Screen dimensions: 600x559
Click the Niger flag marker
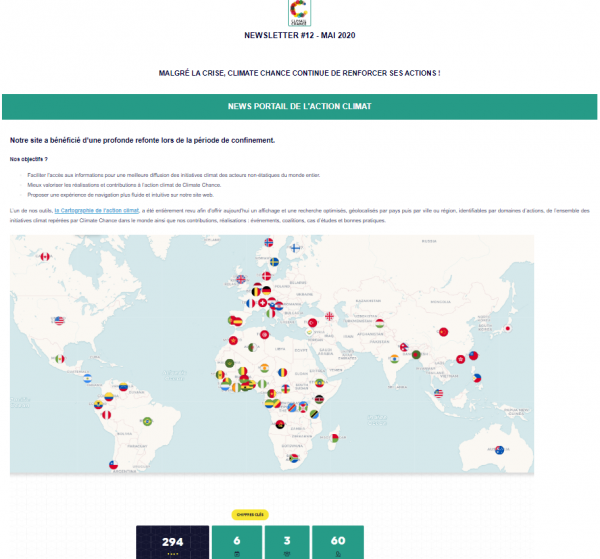click(x=264, y=368)
